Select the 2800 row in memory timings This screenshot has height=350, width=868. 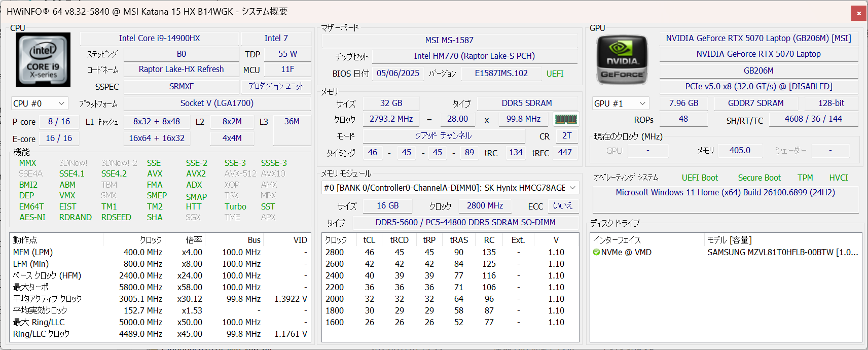pyautogui.click(x=335, y=253)
